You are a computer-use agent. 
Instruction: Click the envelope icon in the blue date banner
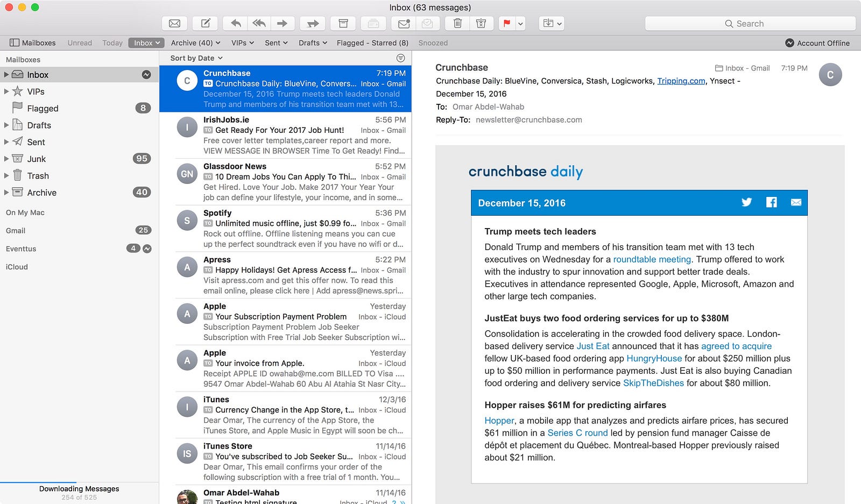point(796,202)
